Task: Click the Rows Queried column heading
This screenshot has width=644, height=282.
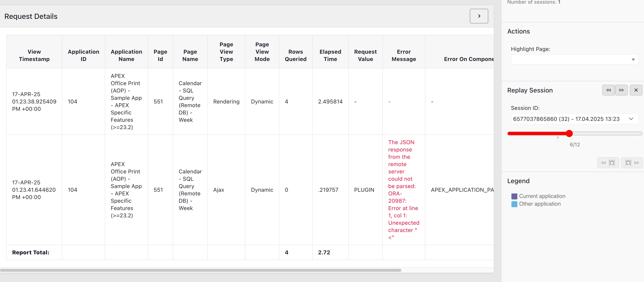Action: pos(296,55)
